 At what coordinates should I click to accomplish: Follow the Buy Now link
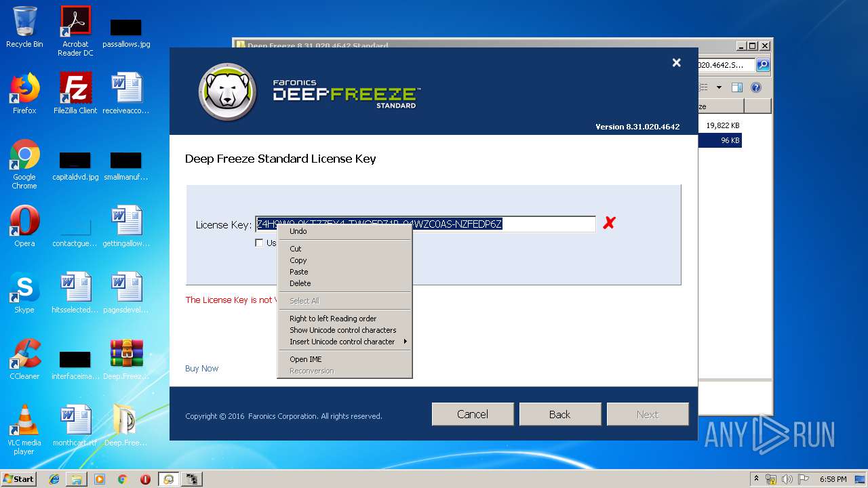201,369
